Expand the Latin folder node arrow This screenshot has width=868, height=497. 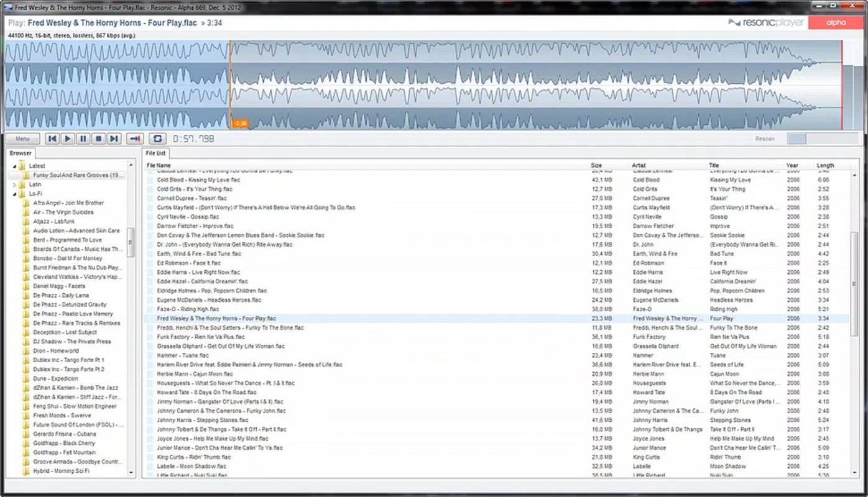[15, 185]
